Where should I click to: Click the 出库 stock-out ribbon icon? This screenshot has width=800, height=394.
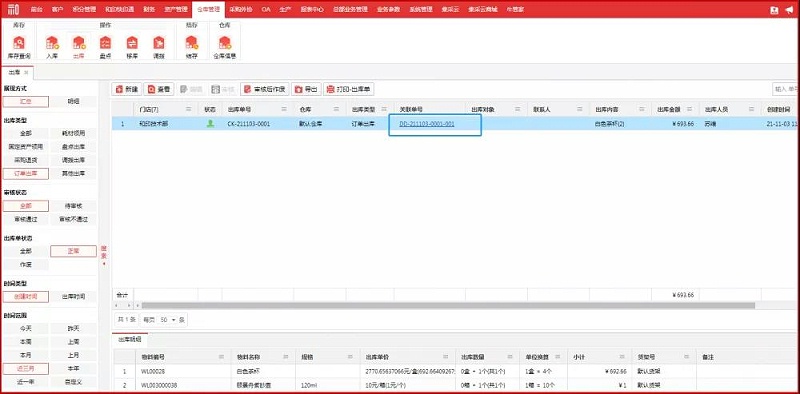[79, 47]
